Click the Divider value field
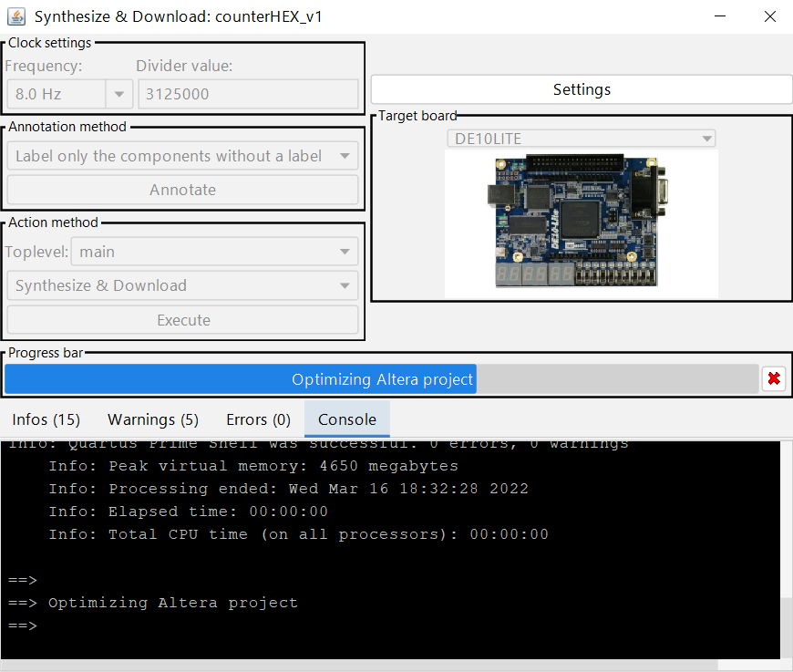Screen dimensions: 793x672 [247, 94]
